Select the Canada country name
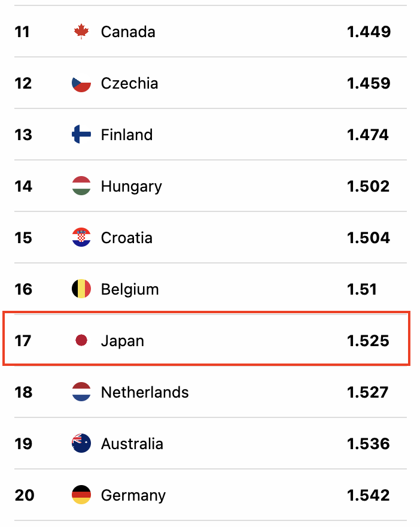420x527 pixels. [128, 32]
